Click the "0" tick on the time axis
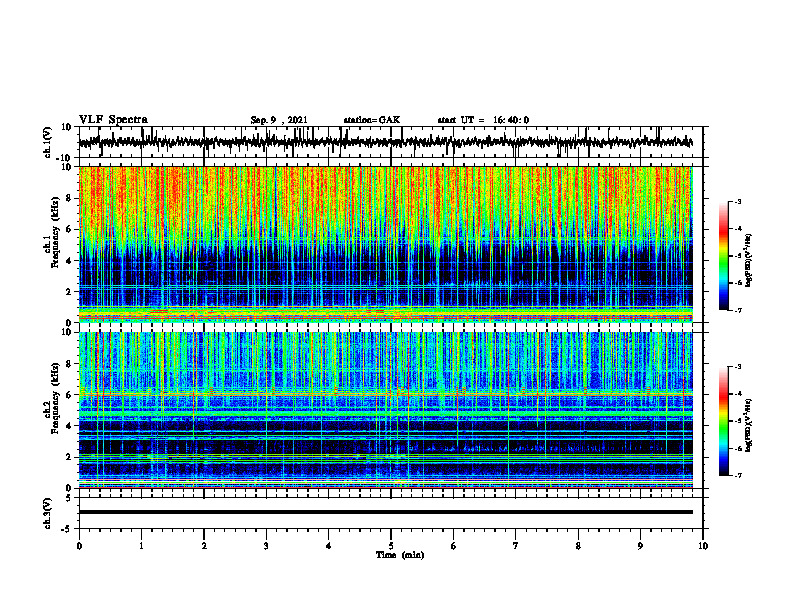Screen dimensions: 792x612 pos(79,546)
